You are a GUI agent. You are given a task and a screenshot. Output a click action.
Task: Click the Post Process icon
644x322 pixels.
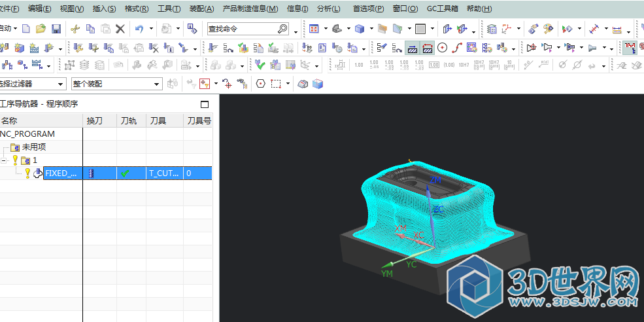(x=307, y=48)
